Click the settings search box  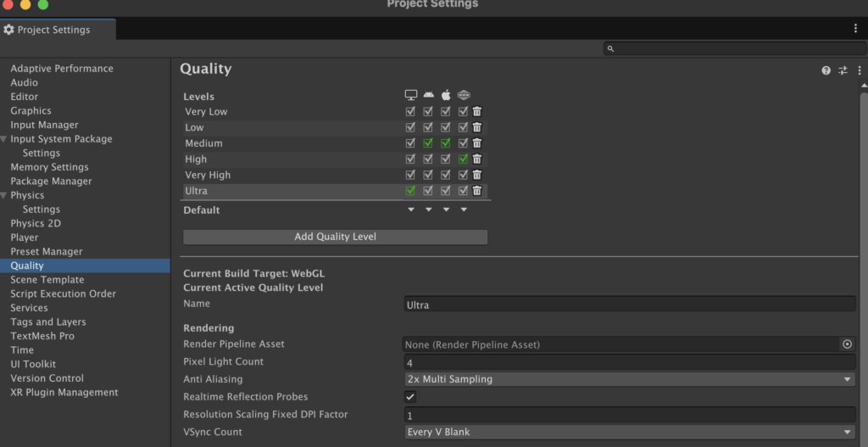[729, 48]
